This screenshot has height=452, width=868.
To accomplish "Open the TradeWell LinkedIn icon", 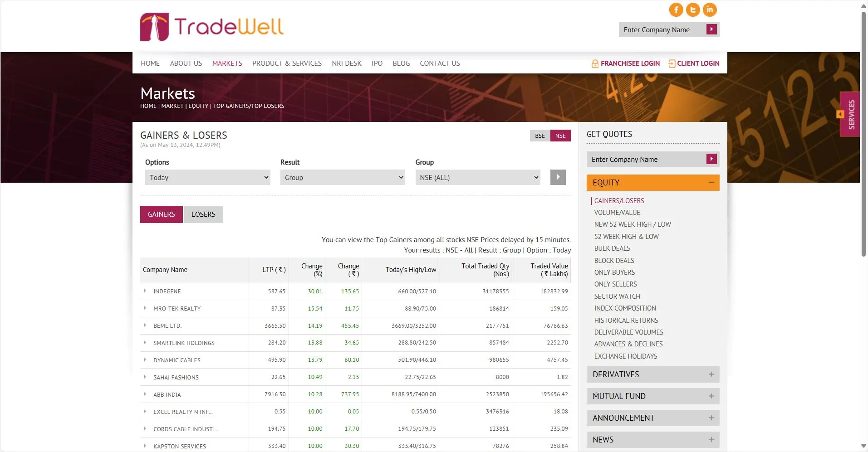I will (x=710, y=10).
